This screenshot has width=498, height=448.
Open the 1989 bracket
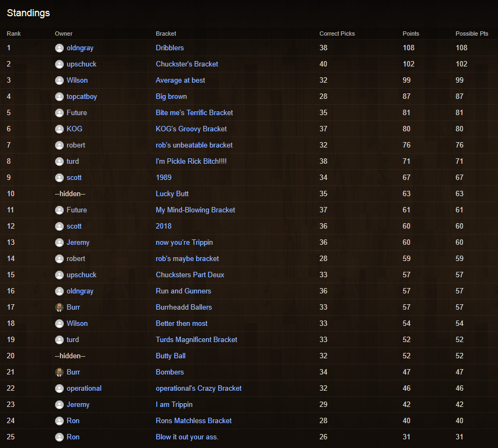click(164, 177)
